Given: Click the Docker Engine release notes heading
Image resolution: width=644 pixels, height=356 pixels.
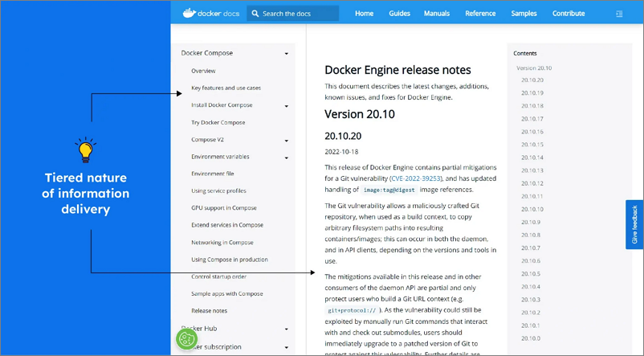Looking at the screenshot, I should (x=397, y=70).
